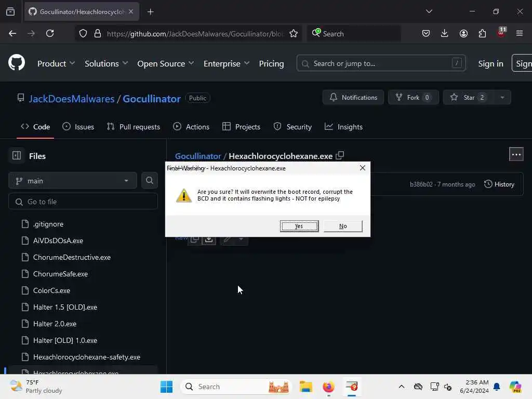Open the three-dot more options button
The image size is (532, 399).
tap(516, 154)
